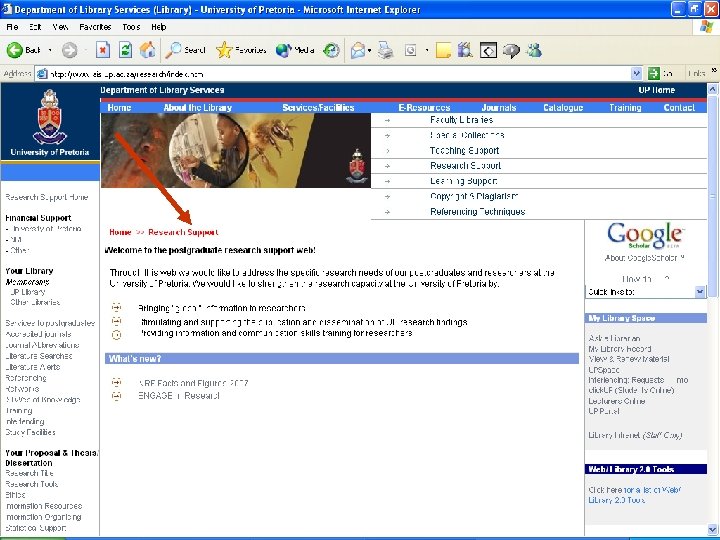Click the yellow note toolbar icon
Screen dimensions: 720x540
pos(443,50)
